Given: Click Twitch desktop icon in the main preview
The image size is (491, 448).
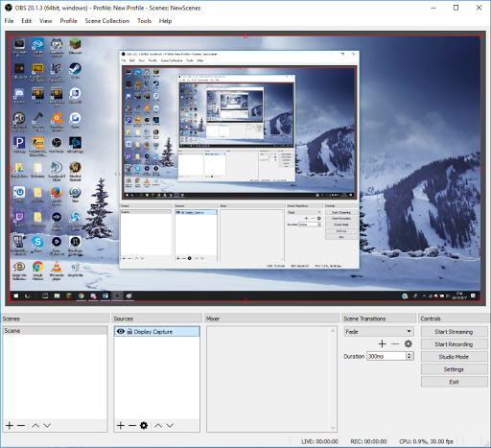Looking at the screenshot, I should (x=19, y=220).
